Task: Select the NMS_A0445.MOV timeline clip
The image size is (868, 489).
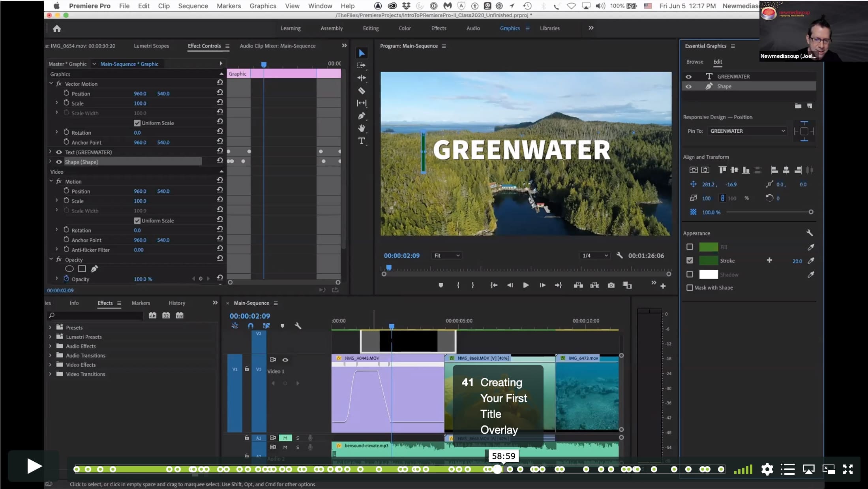Action: pyautogui.click(x=388, y=393)
